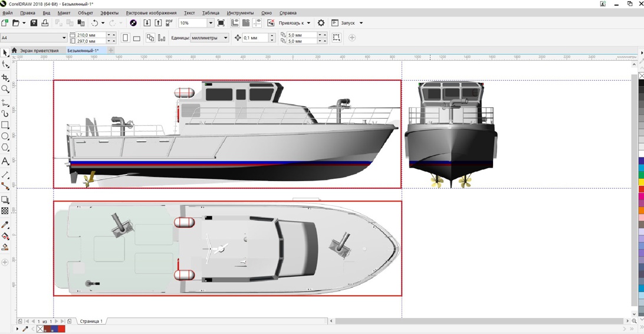The width and height of the screenshot is (644, 334).
Task: Set page to portrait orientation
Action: (125, 38)
